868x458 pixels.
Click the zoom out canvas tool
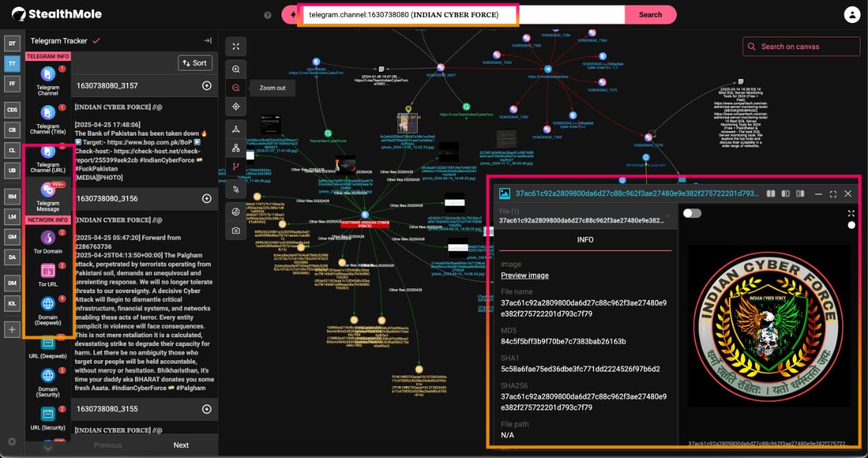pyautogui.click(x=236, y=88)
